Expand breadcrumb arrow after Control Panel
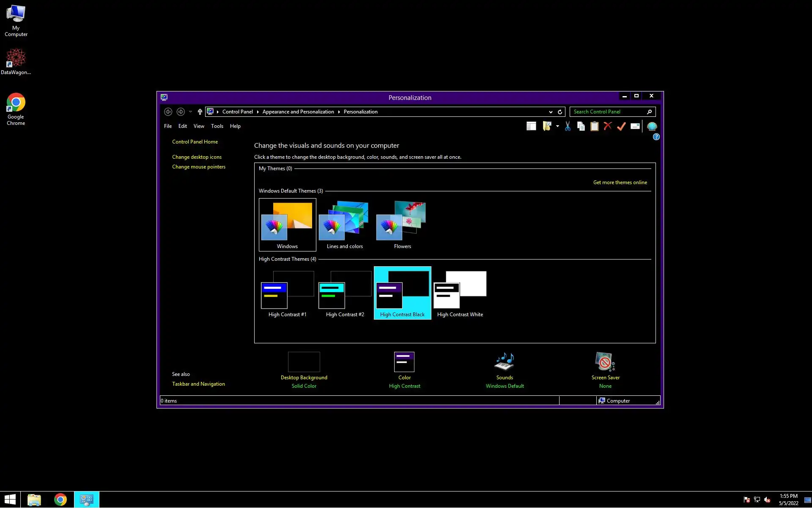The height and width of the screenshot is (508, 812). tap(258, 112)
